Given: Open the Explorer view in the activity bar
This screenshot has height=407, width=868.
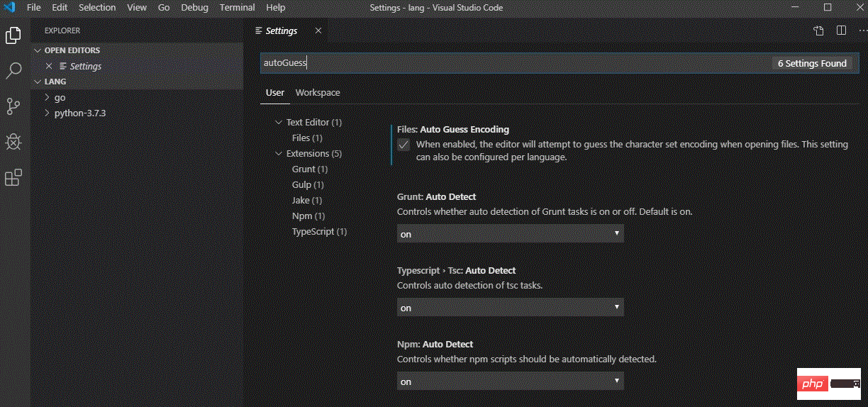Looking at the screenshot, I should tap(13, 35).
